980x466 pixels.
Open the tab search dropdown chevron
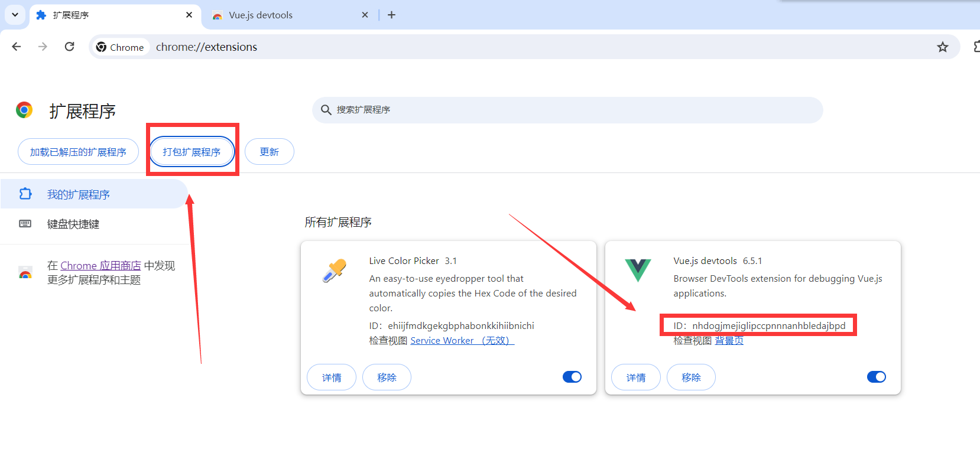(x=15, y=15)
